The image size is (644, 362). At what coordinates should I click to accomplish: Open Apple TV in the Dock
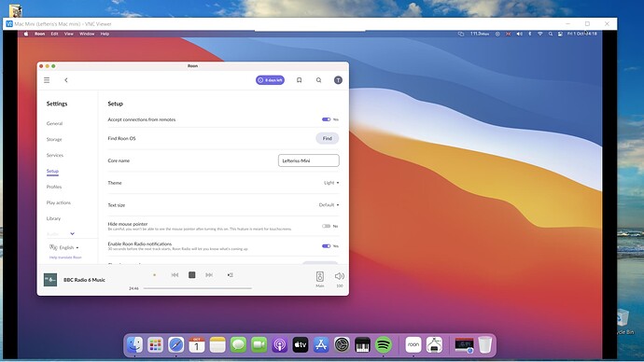(x=301, y=345)
